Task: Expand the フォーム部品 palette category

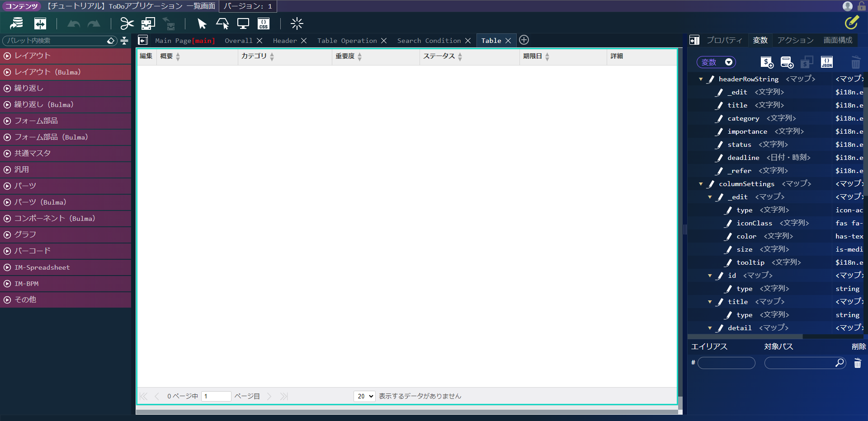Action: 66,121
